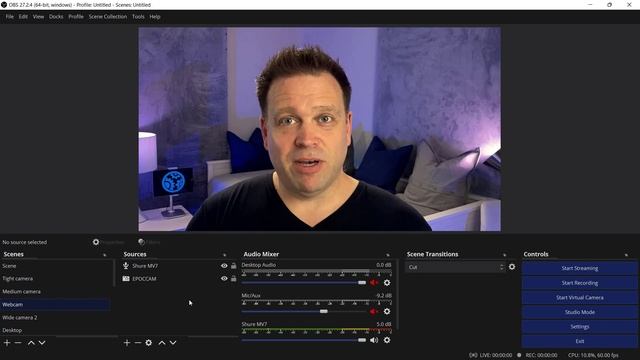Click the microphone icon of Shure MV7 source

(x=126, y=266)
